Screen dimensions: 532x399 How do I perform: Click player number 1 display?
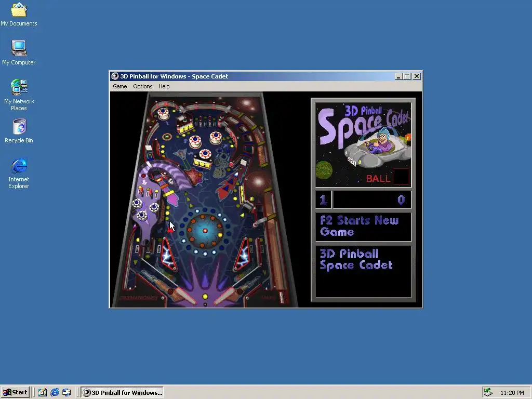323,200
